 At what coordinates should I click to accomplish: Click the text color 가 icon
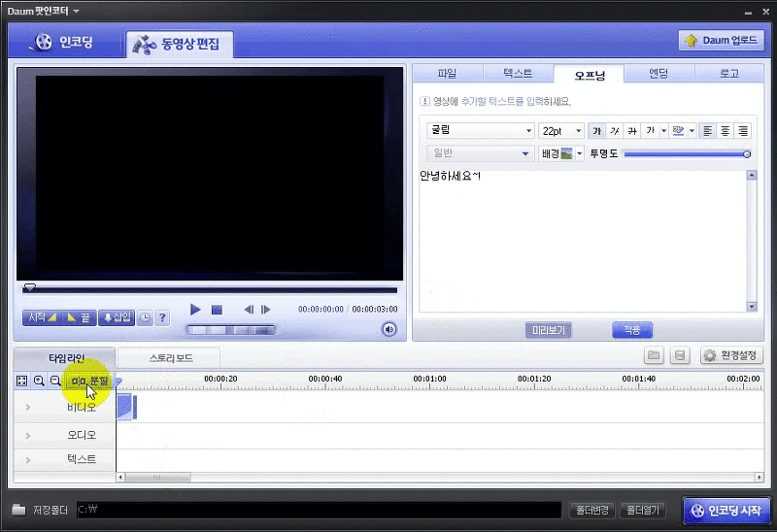(x=650, y=131)
